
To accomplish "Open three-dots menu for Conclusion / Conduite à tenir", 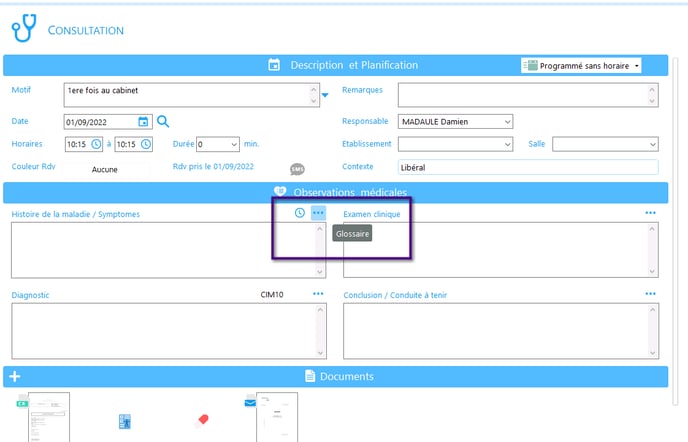I will coord(650,294).
